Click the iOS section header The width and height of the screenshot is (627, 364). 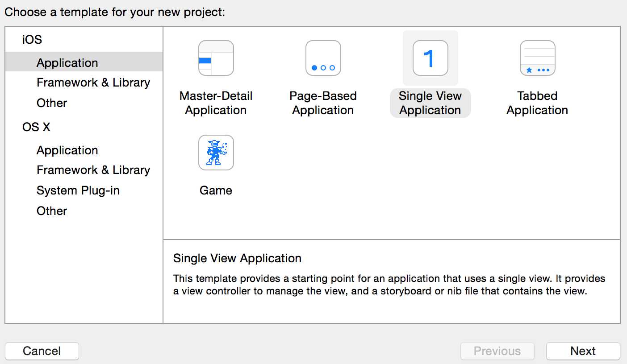coord(32,40)
